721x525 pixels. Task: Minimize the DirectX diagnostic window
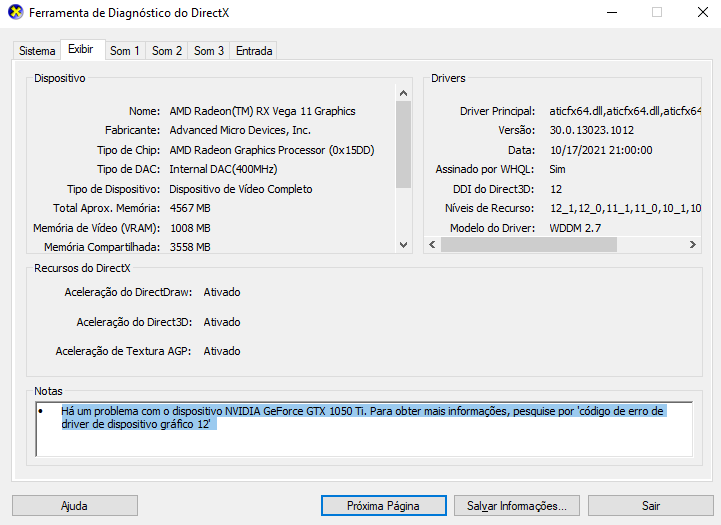(x=612, y=12)
